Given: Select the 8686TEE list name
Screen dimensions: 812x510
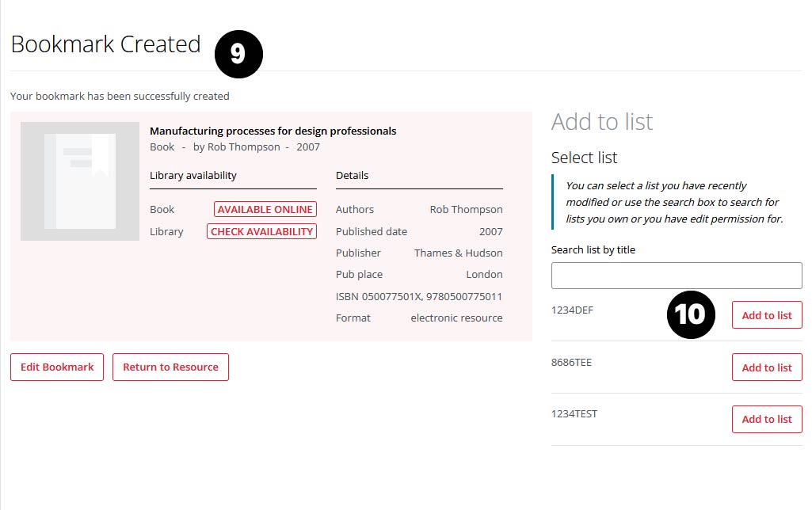Looking at the screenshot, I should tap(571, 363).
